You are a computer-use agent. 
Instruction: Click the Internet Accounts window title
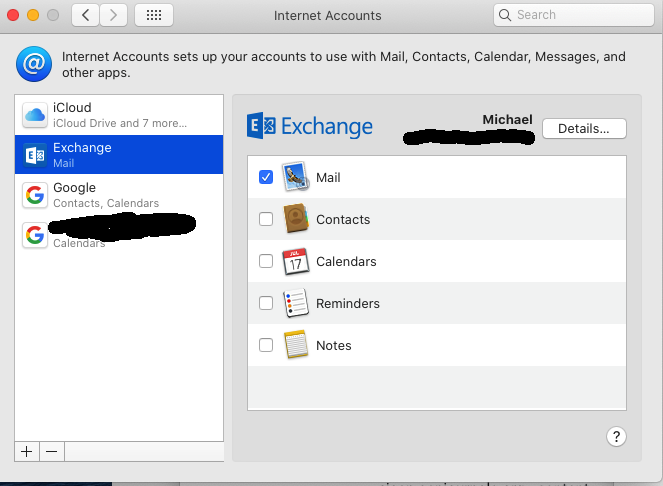click(x=327, y=16)
